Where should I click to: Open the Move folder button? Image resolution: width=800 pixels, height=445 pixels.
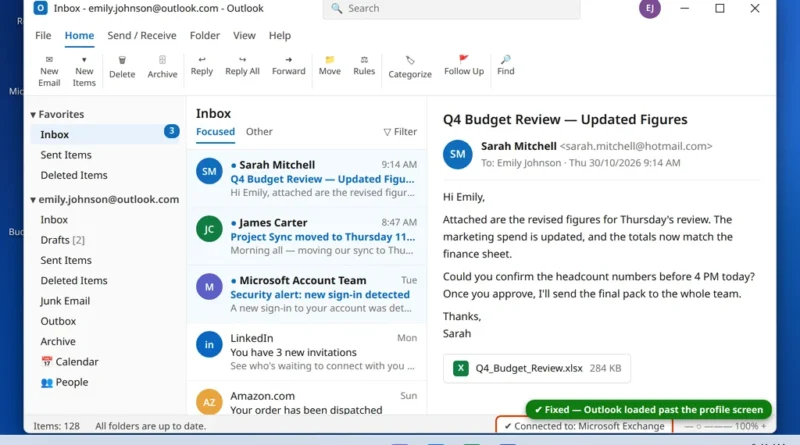pos(330,66)
